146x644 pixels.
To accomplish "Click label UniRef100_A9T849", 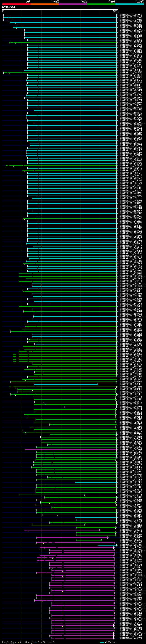I will (x=131, y=278).
